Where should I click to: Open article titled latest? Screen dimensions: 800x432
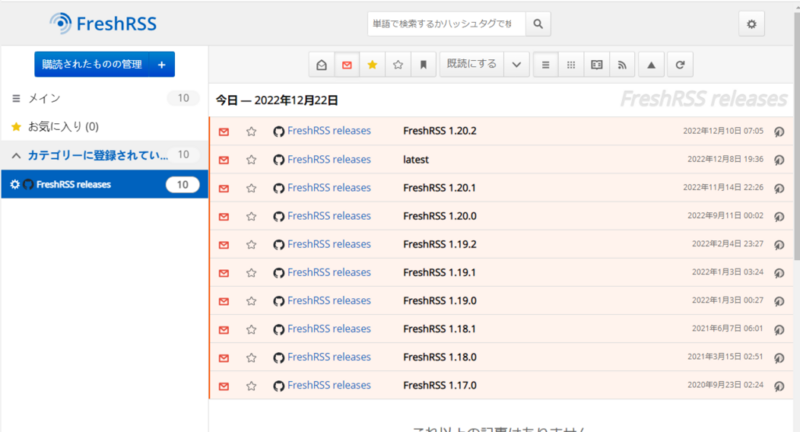tap(416, 160)
